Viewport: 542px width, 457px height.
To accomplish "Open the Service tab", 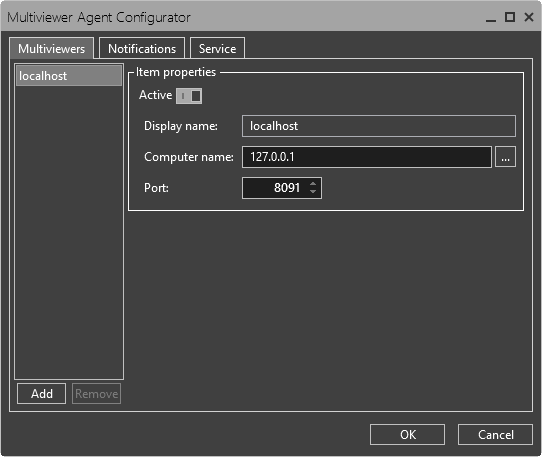I will [x=217, y=48].
